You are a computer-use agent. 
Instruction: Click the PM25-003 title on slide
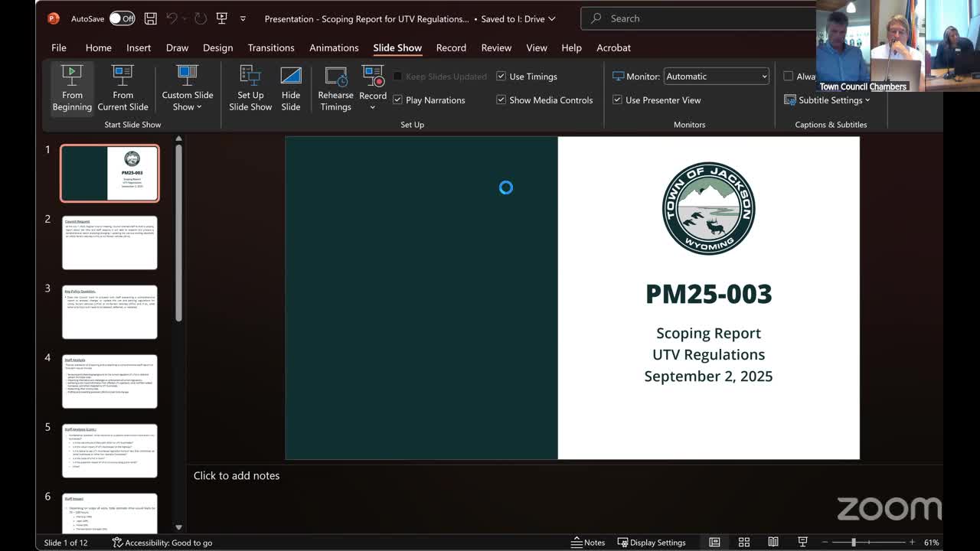[708, 294]
